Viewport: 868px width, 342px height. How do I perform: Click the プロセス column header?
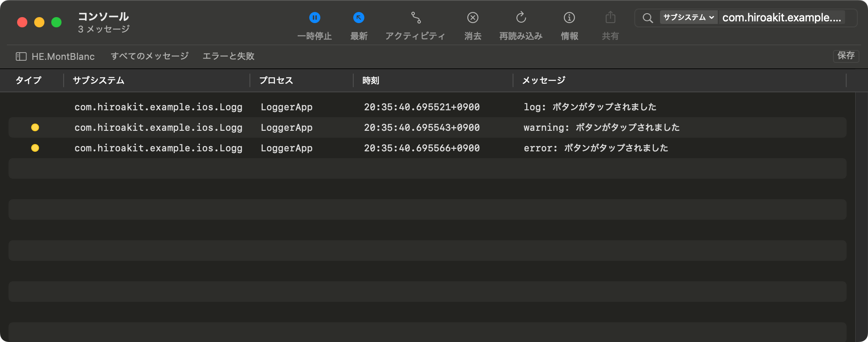(276, 80)
